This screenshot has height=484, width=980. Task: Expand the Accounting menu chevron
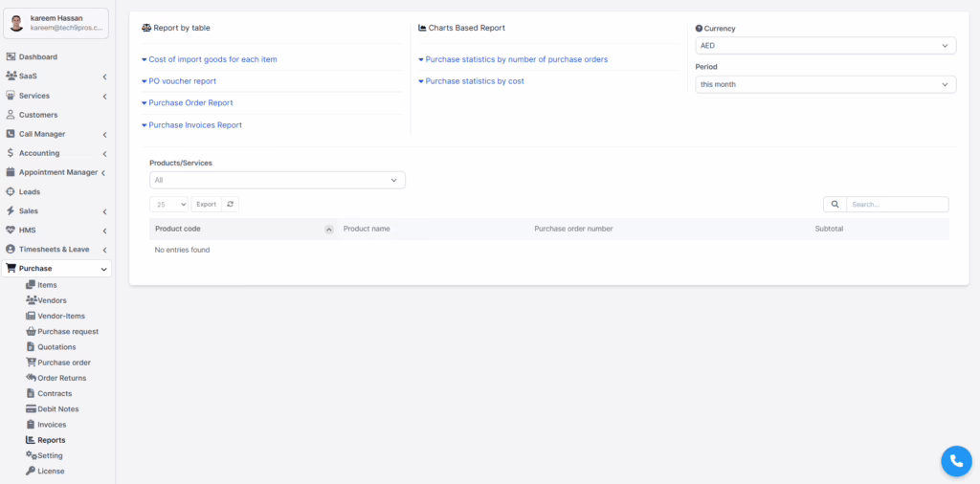(104, 154)
